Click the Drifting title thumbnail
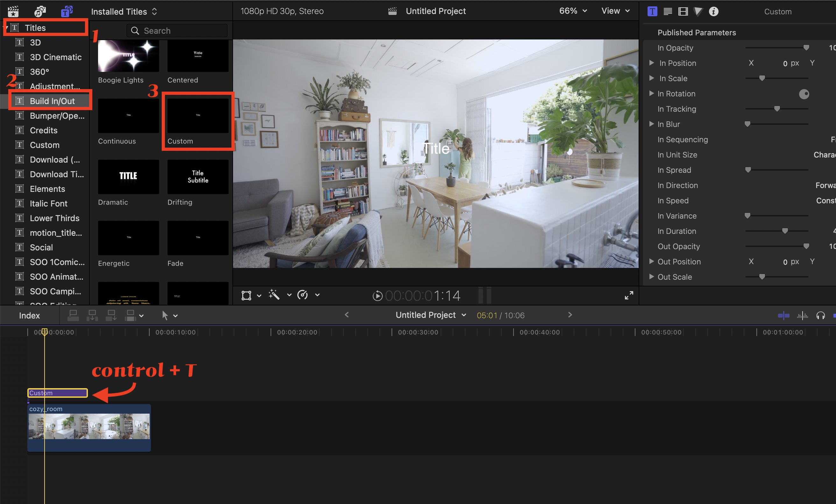Image resolution: width=836 pixels, height=504 pixels. pyautogui.click(x=198, y=177)
